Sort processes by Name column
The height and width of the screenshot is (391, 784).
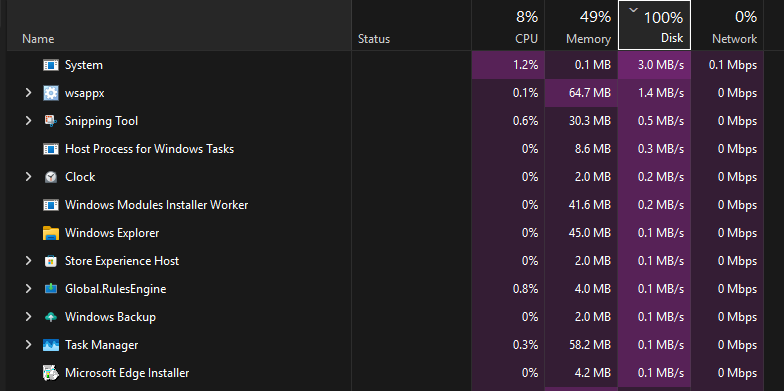click(179, 25)
